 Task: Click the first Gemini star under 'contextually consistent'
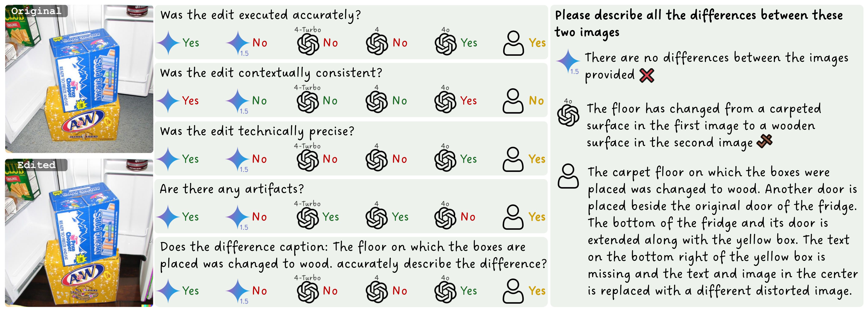click(x=168, y=101)
